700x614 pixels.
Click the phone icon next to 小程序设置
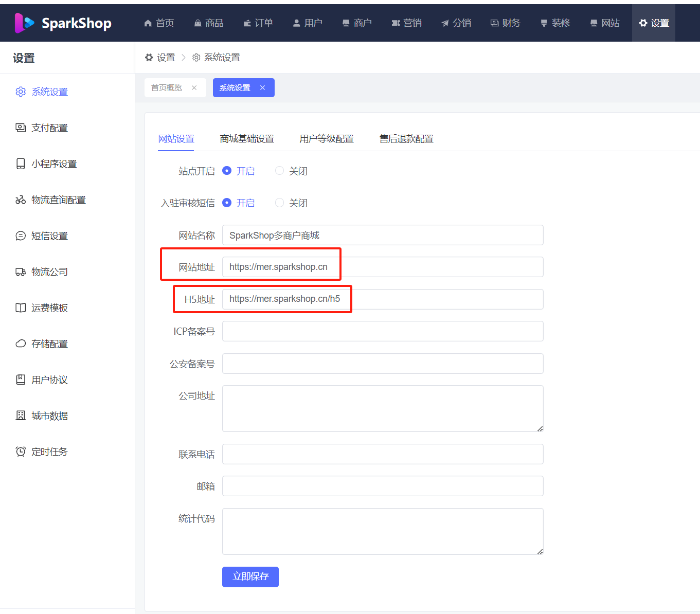click(x=21, y=164)
